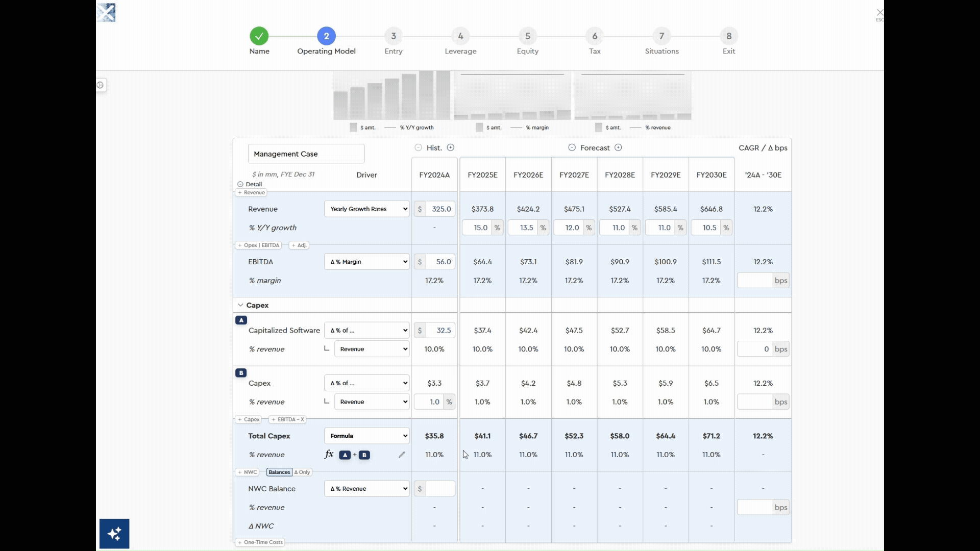Click the Management Case name field
Viewport: 980px width, 551px height.
coord(306,154)
